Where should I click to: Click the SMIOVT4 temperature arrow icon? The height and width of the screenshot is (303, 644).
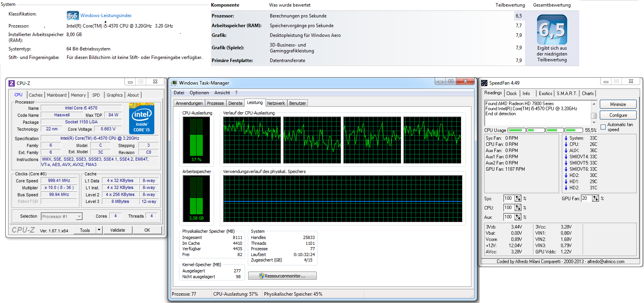[566, 157]
